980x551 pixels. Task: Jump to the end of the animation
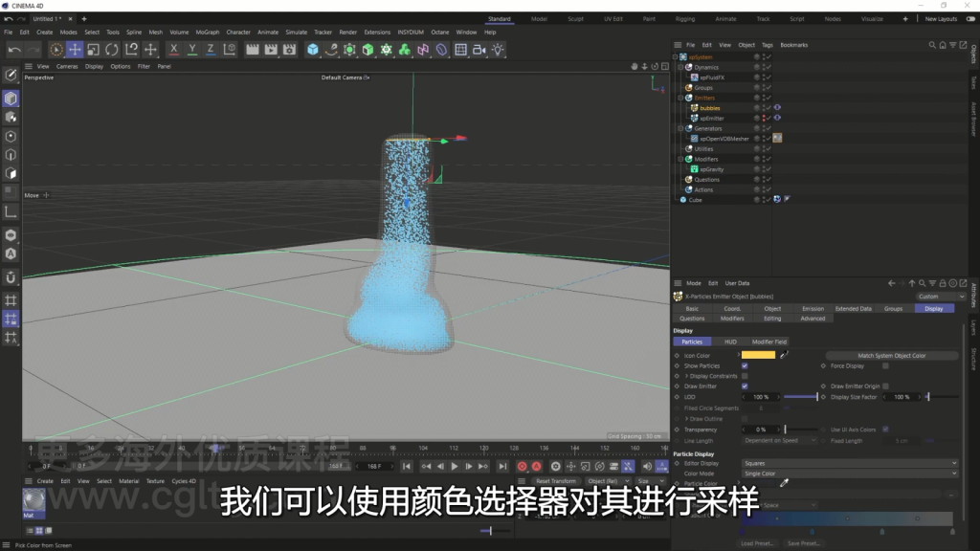pyautogui.click(x=502, y=466)
